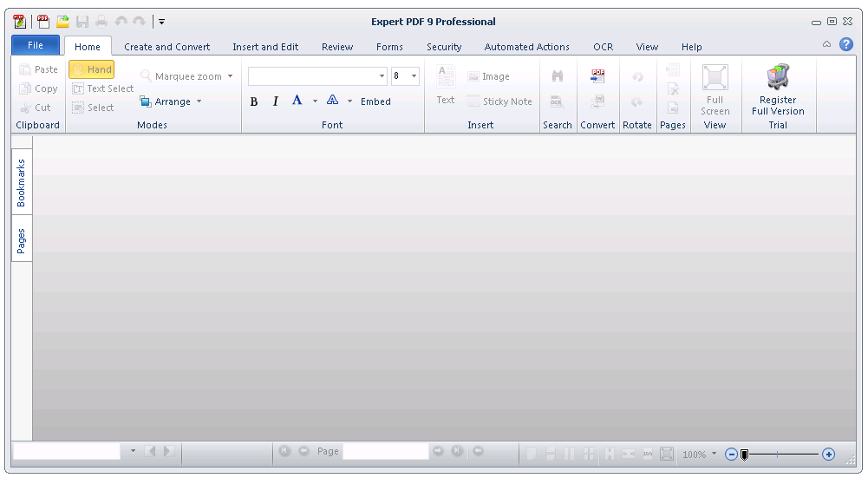868x484 pixels.
Task: Click the blue Help question mark icon
Action: click(845, 44)
